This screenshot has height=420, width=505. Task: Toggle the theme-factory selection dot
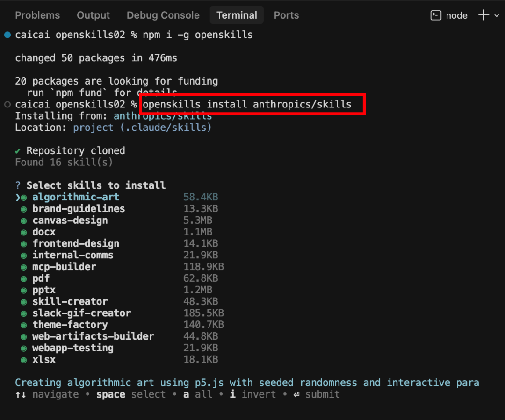pyautogui.click(x=24, y=325)
